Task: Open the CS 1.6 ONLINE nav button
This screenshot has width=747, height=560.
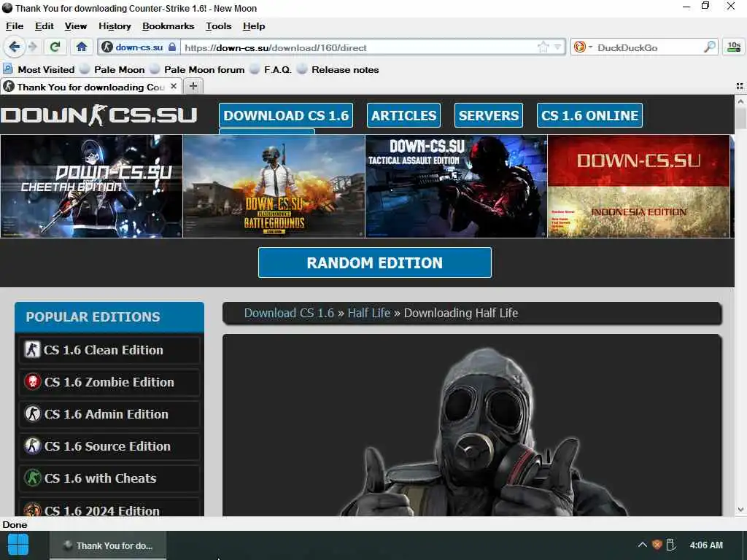Action: 589,115
